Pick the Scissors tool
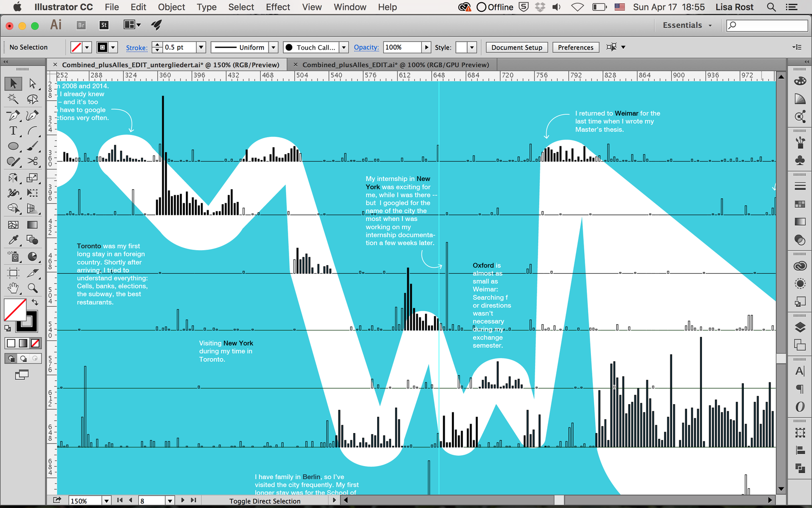This screenshot has height=508, width=812. 32,161
